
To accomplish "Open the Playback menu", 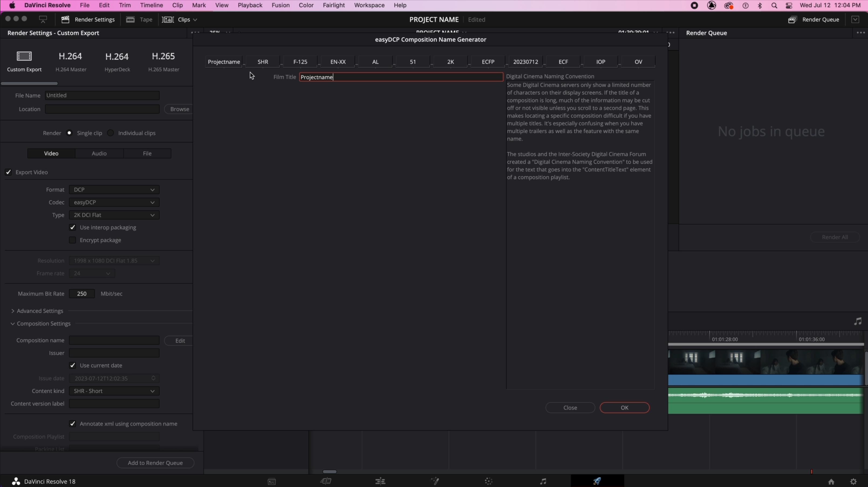I will (250, 5).
